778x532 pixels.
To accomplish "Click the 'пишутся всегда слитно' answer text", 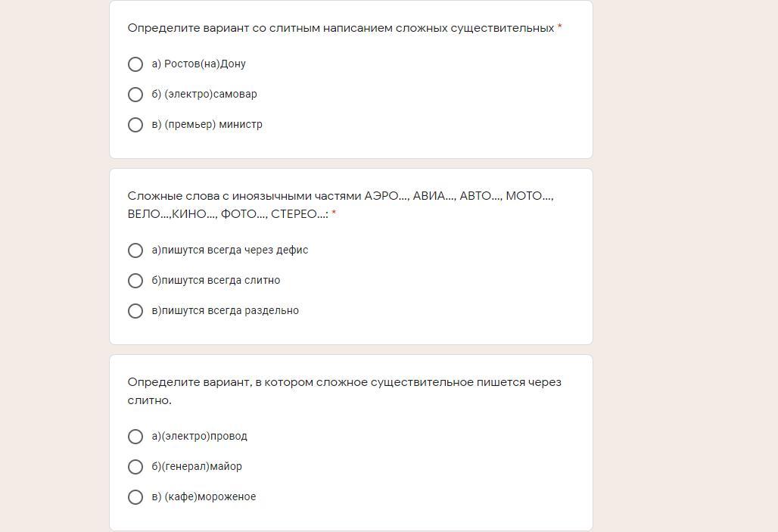I will (221, 281).
